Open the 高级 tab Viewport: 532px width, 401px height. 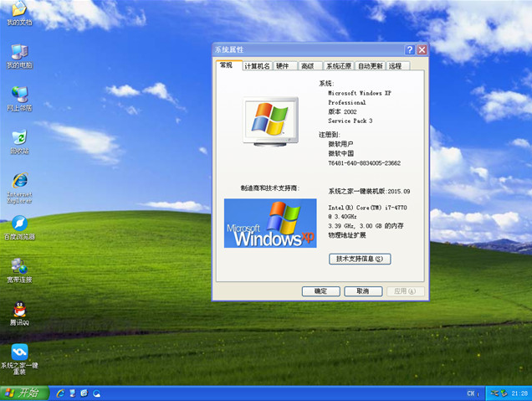(308, 66)
